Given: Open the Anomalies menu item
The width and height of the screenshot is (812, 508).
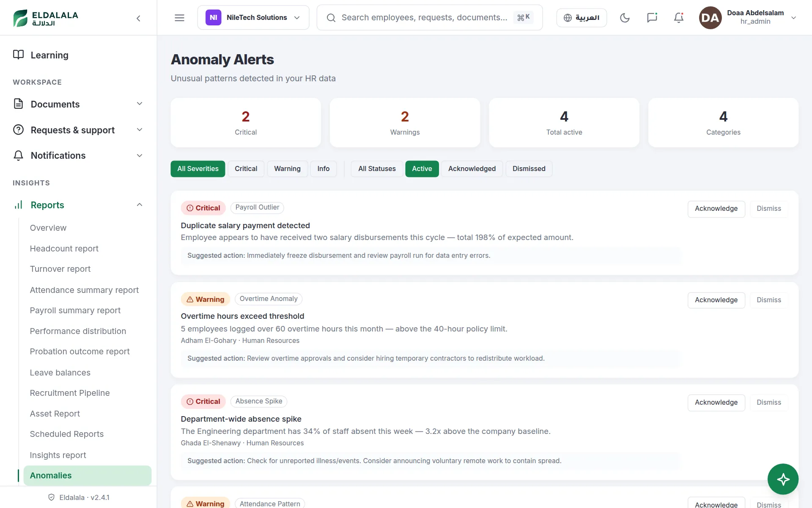Looking at the screenshot, I should pyautogui.click(x=88, y=475).
